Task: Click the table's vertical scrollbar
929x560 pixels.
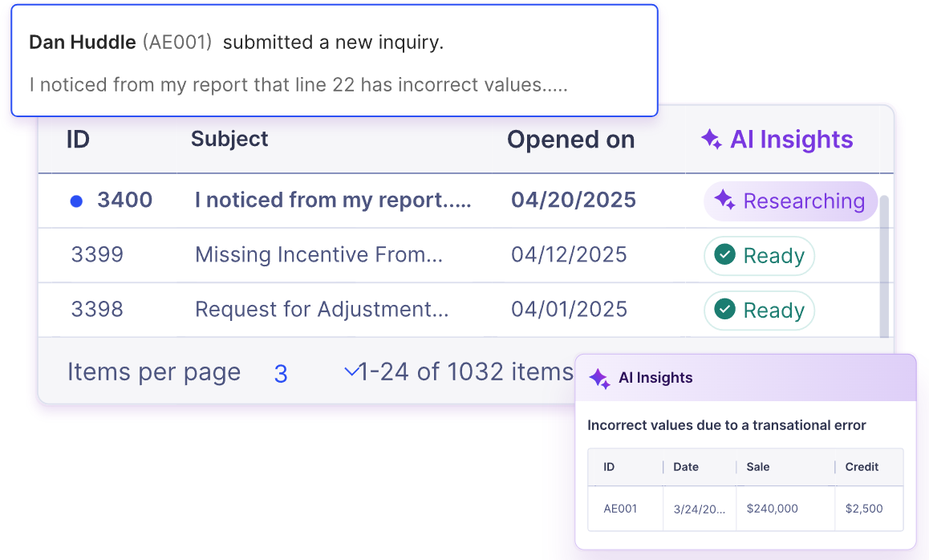Action: (884, 266)
